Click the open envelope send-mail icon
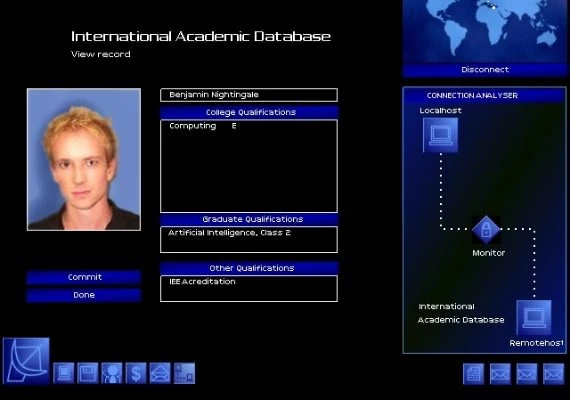The width and height of the screenshot is (570, 400). (160, 373)
